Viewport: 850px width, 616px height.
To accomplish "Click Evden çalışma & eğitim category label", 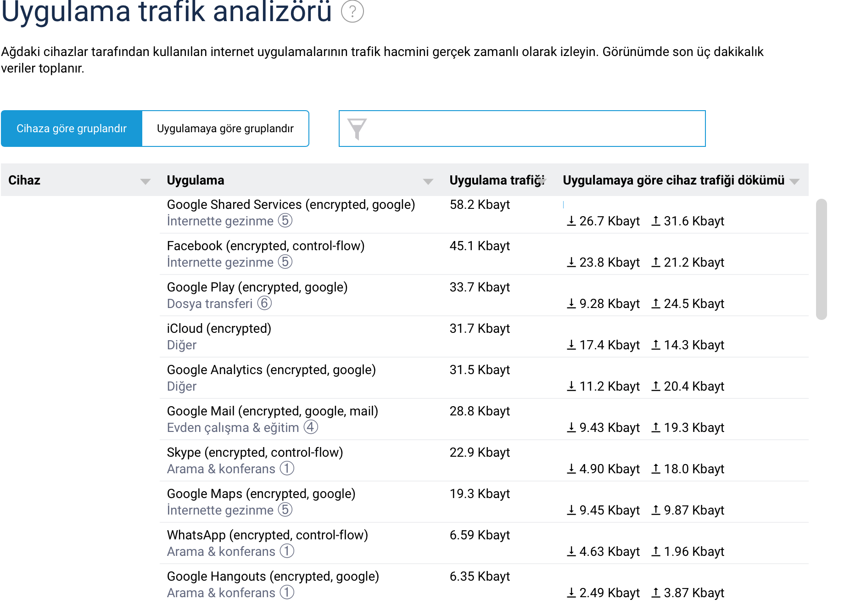I will point(233,427).
